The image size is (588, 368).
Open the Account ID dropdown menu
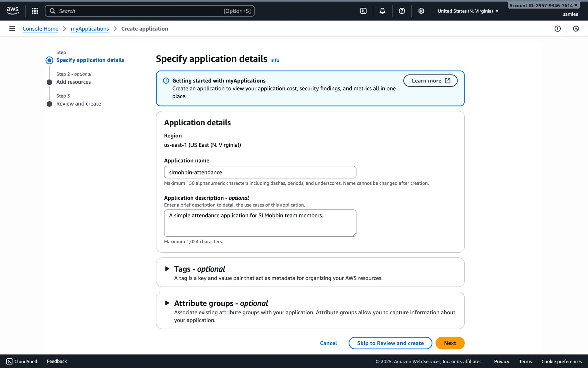coord(543,6)
